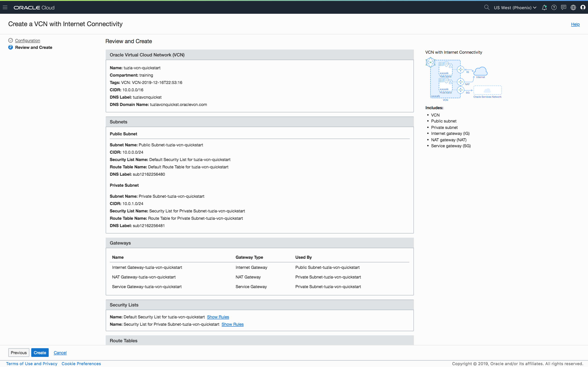
Task: Click the Cancel link
Action: pos(60,353)
